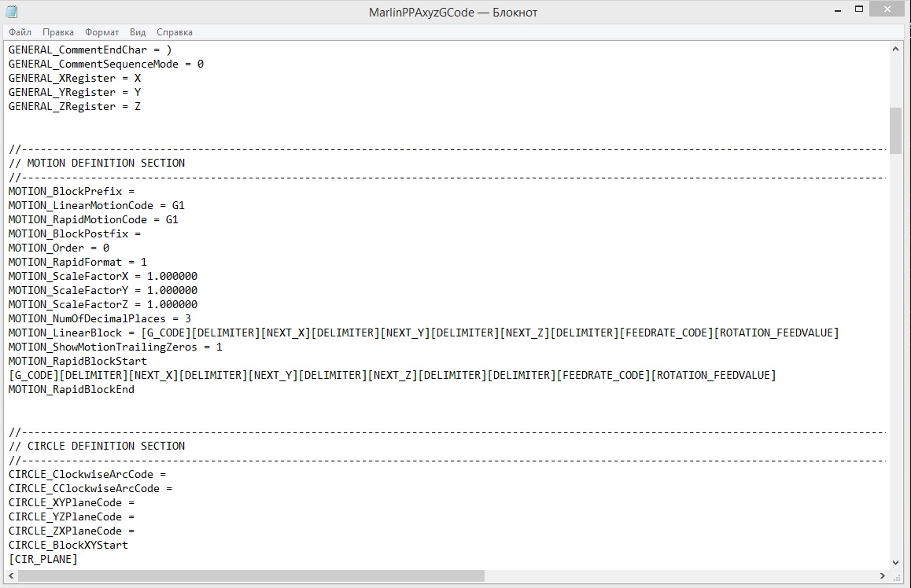Click the line MOTION_BlockPostfix =
Viewport: 911px width, 588px height.
pos(75,234)
